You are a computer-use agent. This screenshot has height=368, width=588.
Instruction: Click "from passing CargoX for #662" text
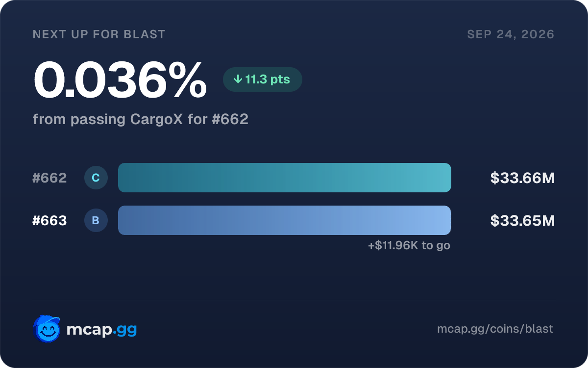[141, 119]
